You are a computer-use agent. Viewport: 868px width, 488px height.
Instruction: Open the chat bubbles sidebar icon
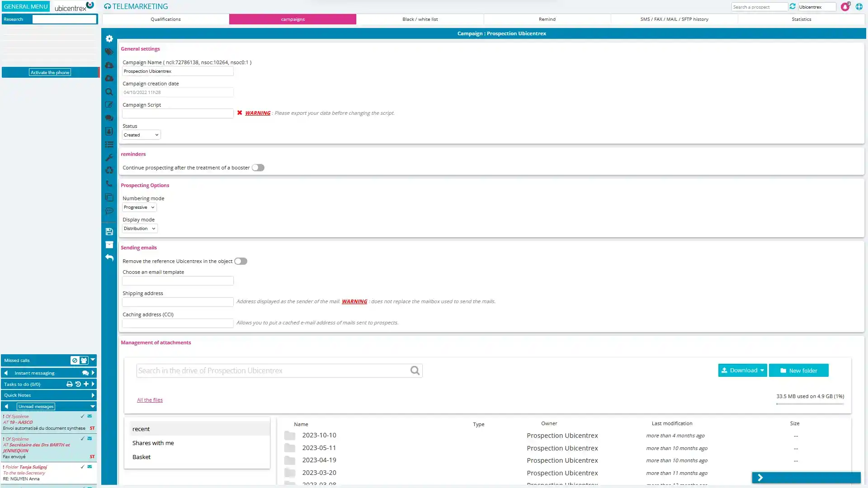(109, 118)
